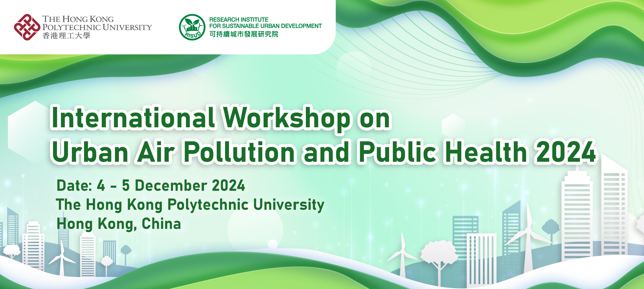644x289 pixels.
Task: Click the "Hong Kong, China" location text
Action: point(118,224)
